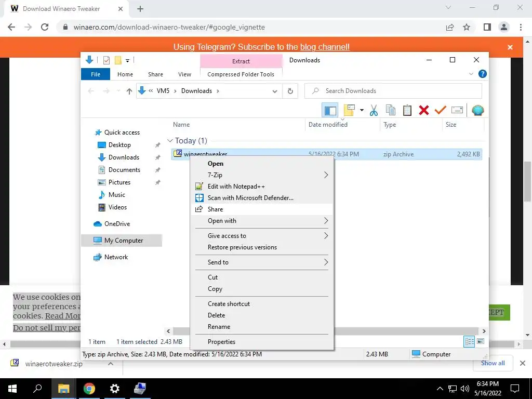The height and width of the screenshot is (399, 532).
Task: Click Show all downloads button
Action: [493, 363]
